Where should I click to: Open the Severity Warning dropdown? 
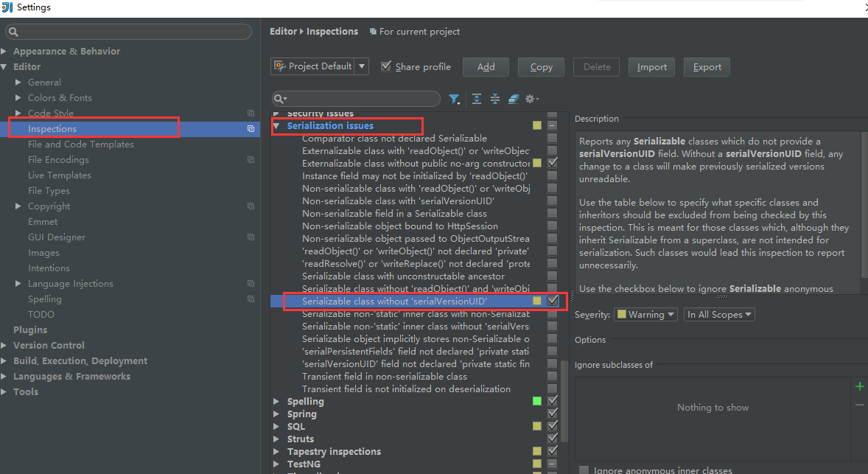[645, 315]
